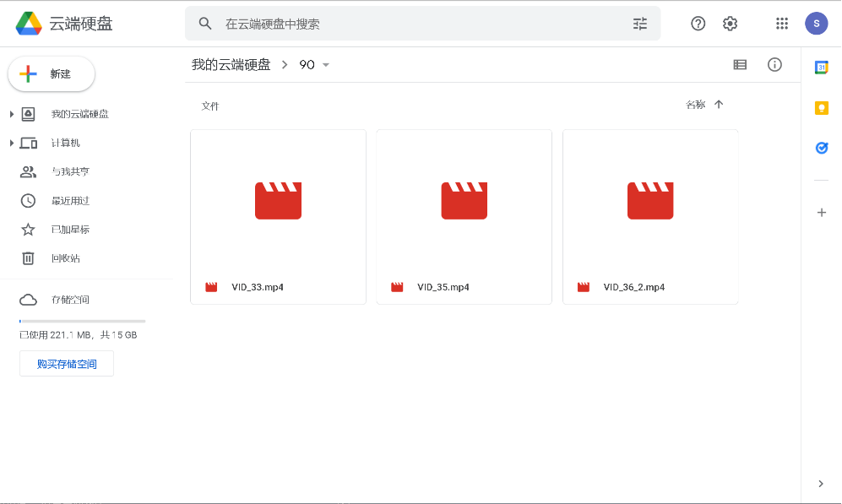Open the help question mark icon
Viewport: 842px width, 504px height.
click(x=698, y=24)
